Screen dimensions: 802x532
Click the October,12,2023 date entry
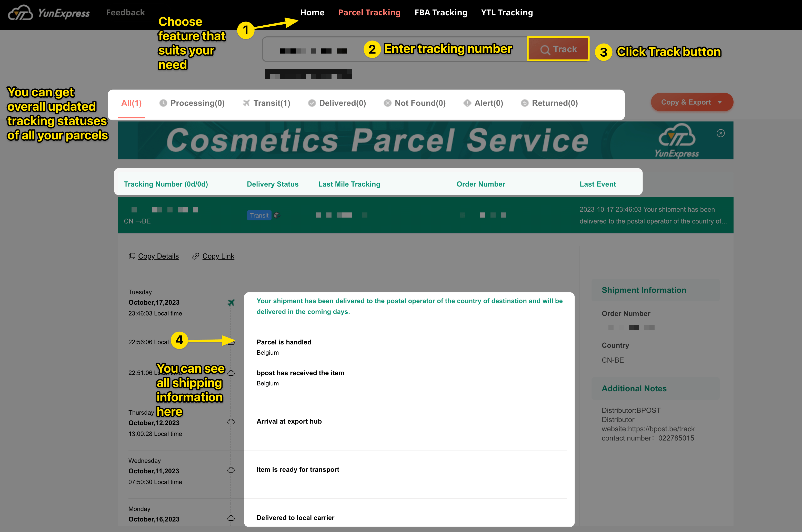click(154, 423)
